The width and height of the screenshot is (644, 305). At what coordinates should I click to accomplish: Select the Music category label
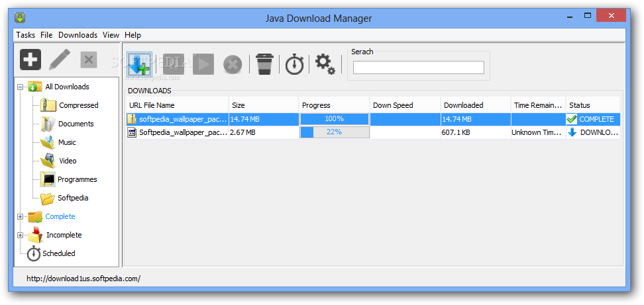pos(67,142)
